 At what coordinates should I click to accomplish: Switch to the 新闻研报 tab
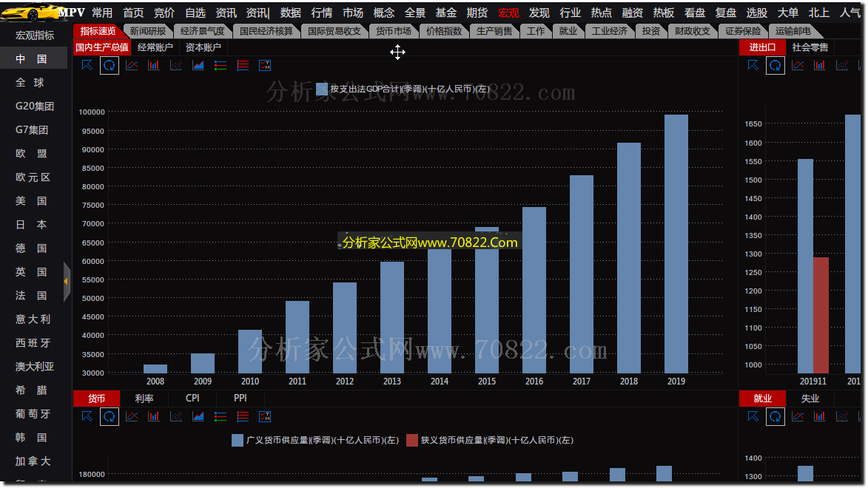(x=148, y=32)
